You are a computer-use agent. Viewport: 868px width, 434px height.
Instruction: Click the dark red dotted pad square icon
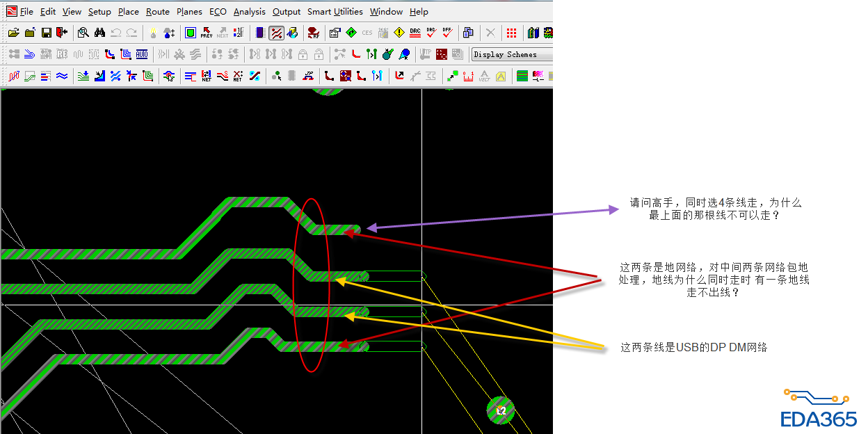pos(441,54)
